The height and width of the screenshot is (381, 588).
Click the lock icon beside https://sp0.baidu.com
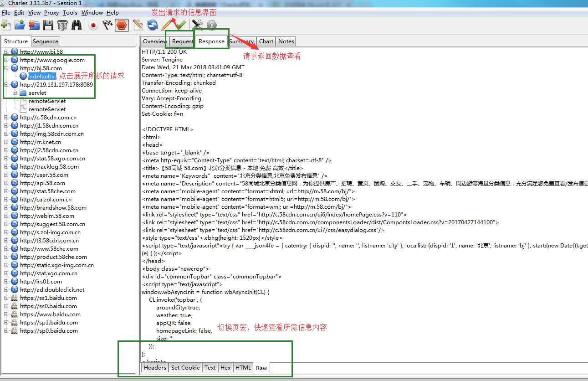pyautogui.click(x=15, y=331)
